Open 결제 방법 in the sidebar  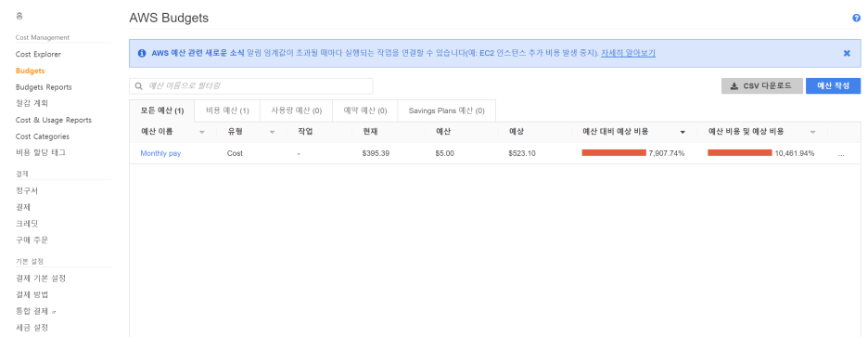pyautogui.click(x=32, y=294)
